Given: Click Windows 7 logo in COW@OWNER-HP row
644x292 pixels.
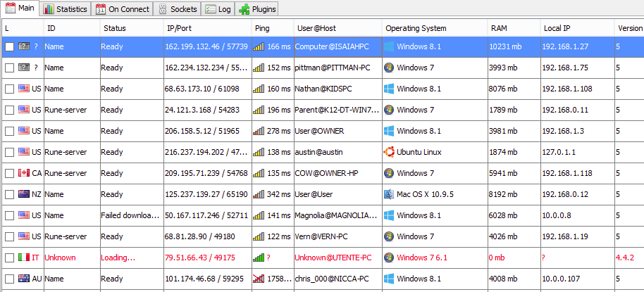Looking at the screenshot, I should (x=388, y=174).
